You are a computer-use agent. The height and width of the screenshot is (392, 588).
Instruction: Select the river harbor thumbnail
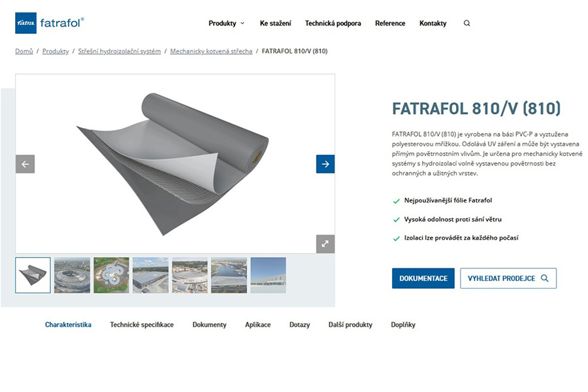[x=229, y=275]
